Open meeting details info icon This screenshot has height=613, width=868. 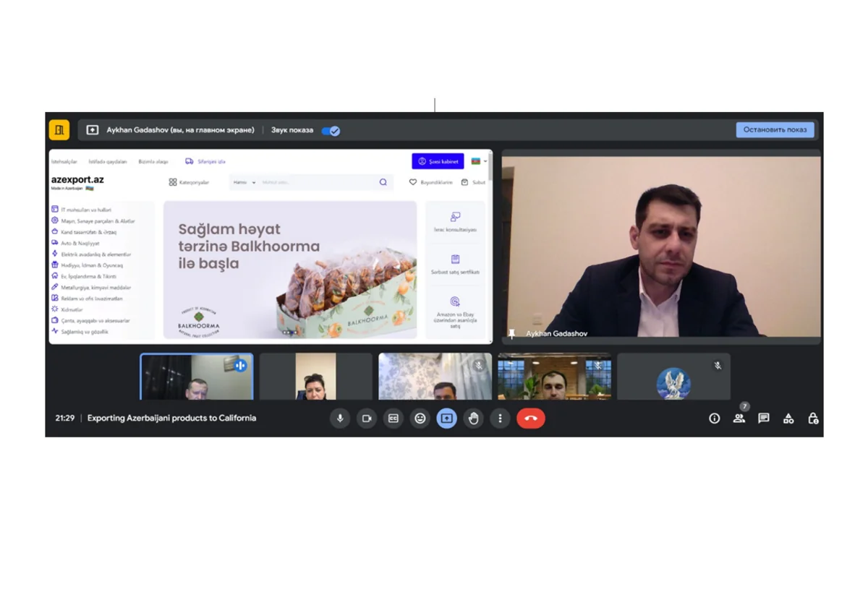tap(715, 419)
